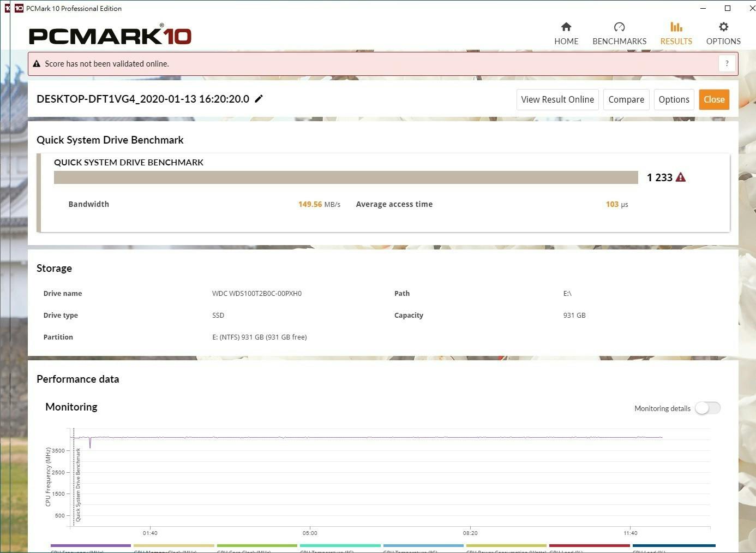Screen dimensions: 756x553
Task: Open OPTIONS from the top navigation
Action: 723,34
